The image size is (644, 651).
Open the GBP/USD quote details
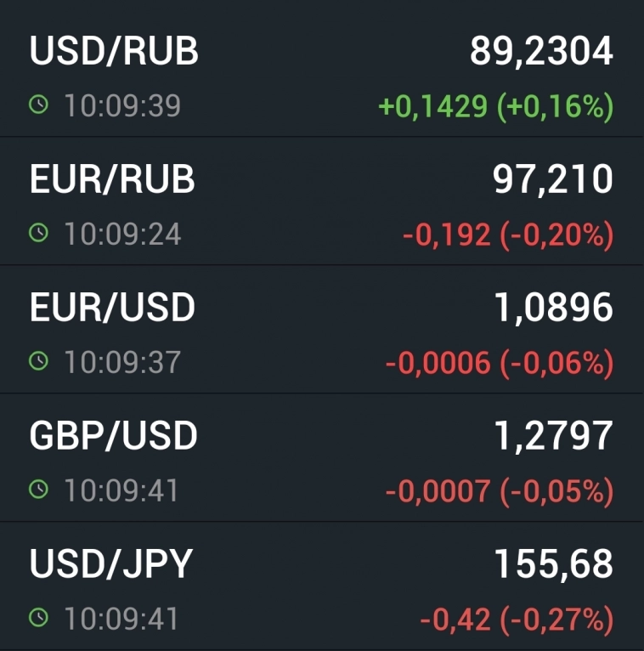[x=114, y=436]
